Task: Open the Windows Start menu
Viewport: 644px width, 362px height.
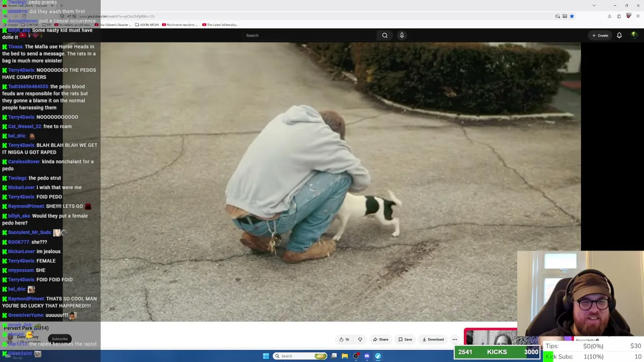Action: click(266, 356)
